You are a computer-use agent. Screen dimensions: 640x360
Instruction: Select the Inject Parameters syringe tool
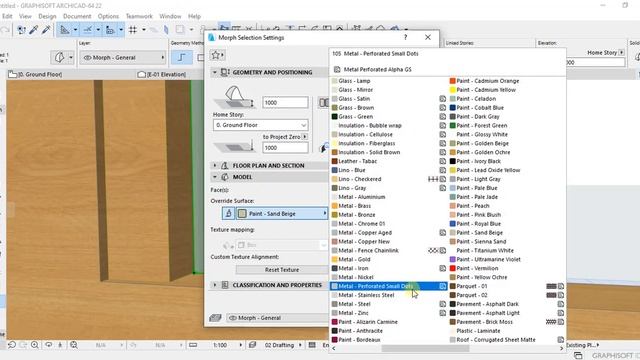[46, 30]
